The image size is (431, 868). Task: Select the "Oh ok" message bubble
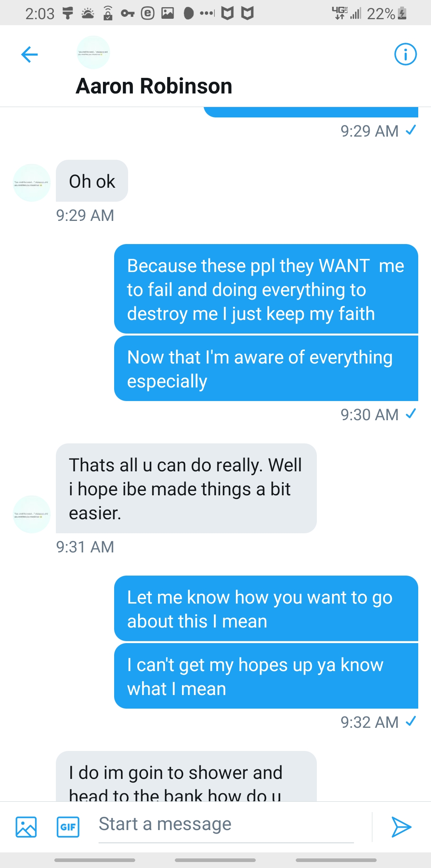click(92, 181)
